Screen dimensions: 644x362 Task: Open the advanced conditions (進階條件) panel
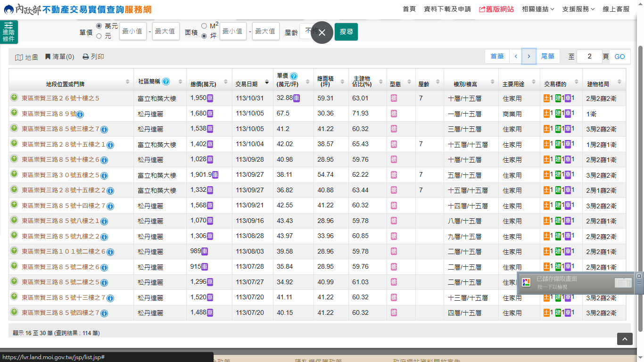tap(9, 32)
